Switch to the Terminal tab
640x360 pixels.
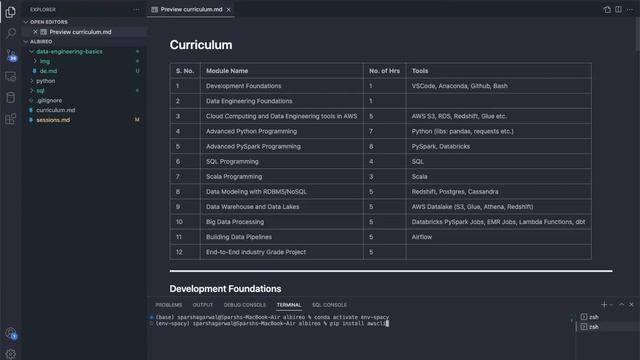289,305
